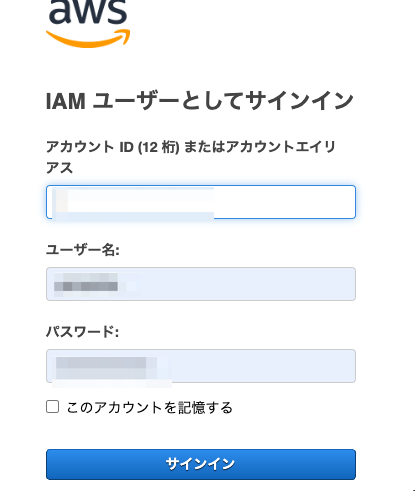Click the このアカウントを記憶する label text
Viewport: 415px width, 491px height.
pyautogui.click(x=150, y=407)
